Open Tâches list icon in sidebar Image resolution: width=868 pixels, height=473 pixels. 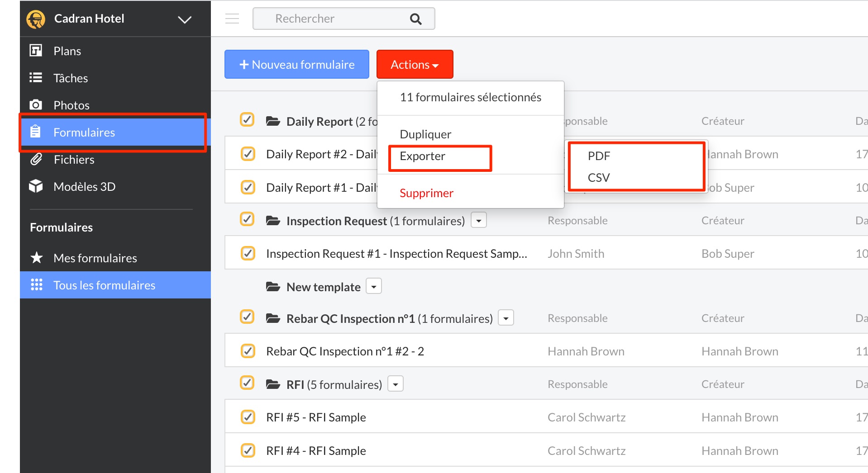click(36, 78)
